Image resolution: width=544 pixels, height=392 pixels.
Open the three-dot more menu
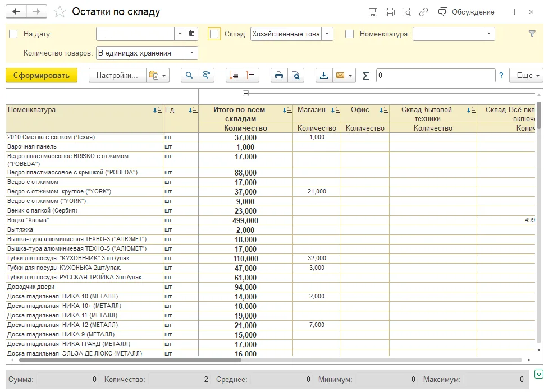[x=514, y=12]
